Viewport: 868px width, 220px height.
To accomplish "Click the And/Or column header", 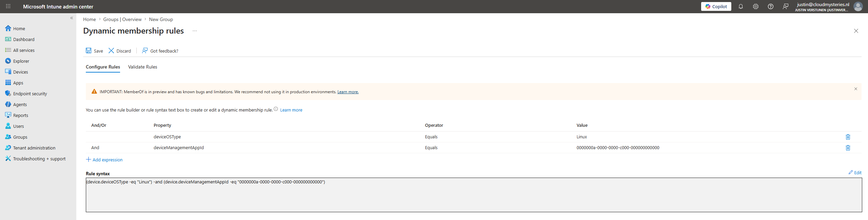I will click(x=99, y=125).
